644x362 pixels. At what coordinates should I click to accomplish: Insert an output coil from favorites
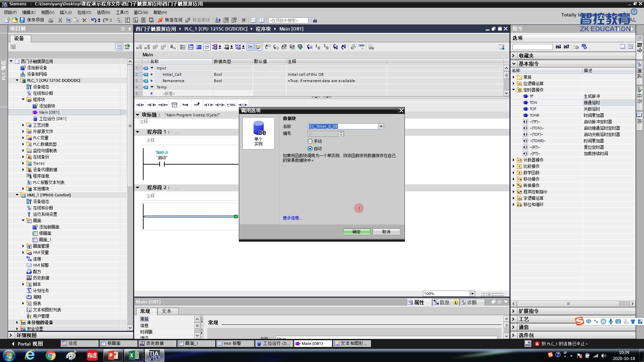(x=163, y=105)
